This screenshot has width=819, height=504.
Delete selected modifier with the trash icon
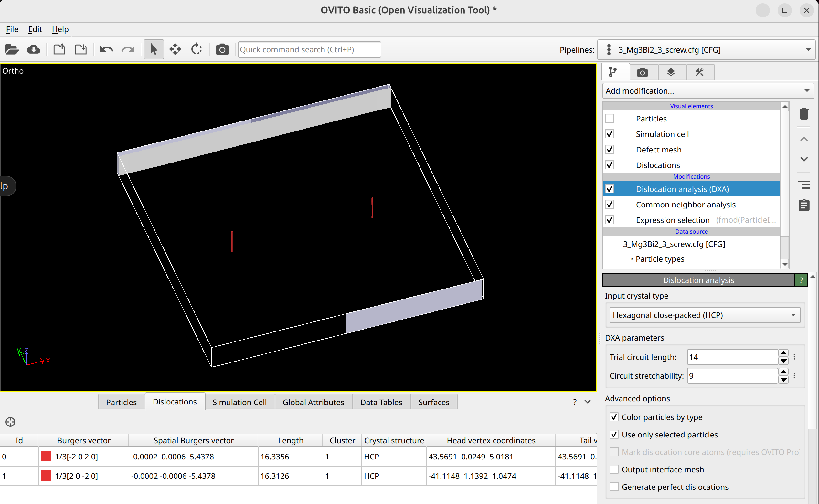tap(804, 114)
